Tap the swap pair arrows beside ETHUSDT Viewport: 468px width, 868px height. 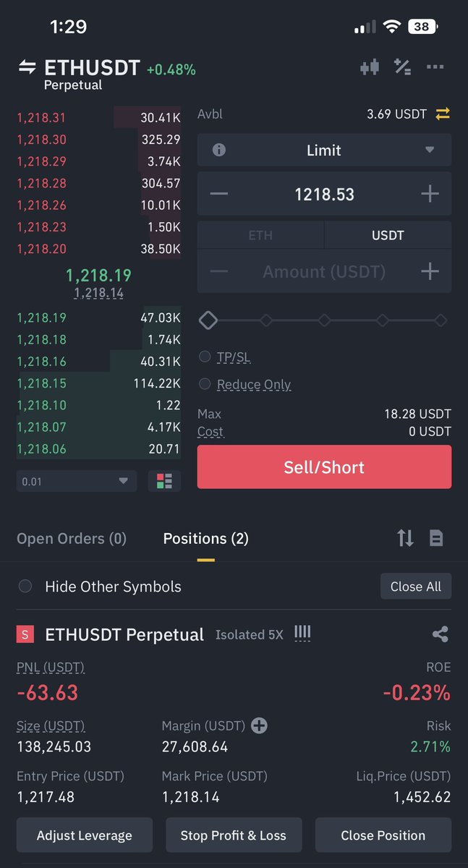tap(27, 67)
